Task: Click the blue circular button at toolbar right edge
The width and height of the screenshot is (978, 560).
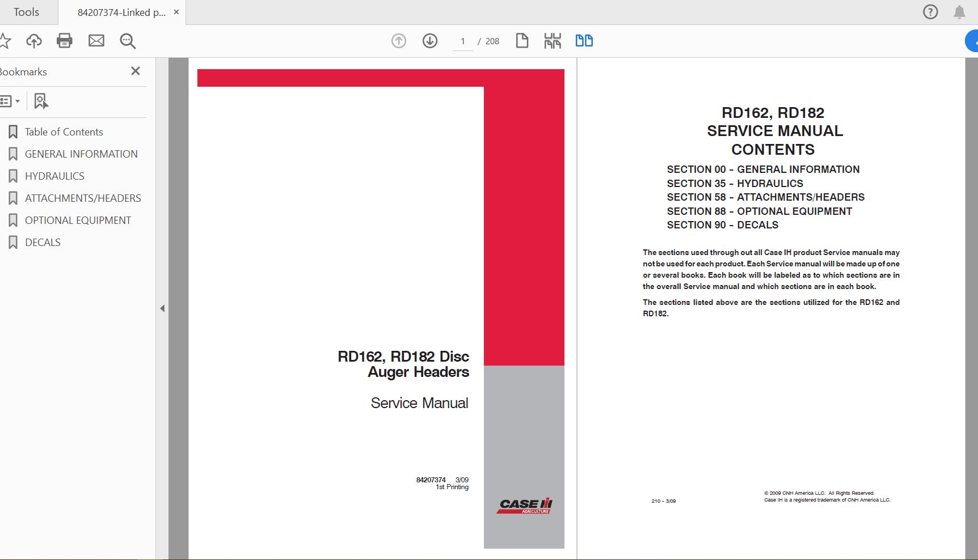Action: point(972,41)
